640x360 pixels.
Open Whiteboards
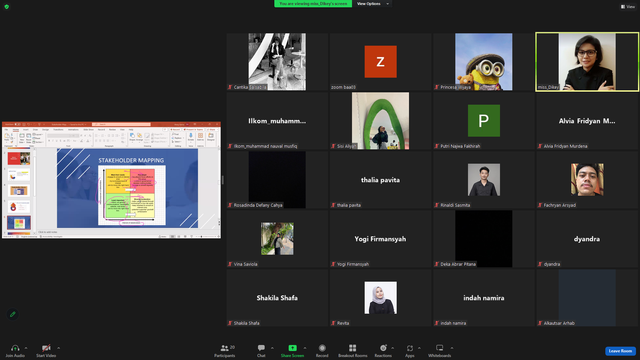click(x=440, y=350)
